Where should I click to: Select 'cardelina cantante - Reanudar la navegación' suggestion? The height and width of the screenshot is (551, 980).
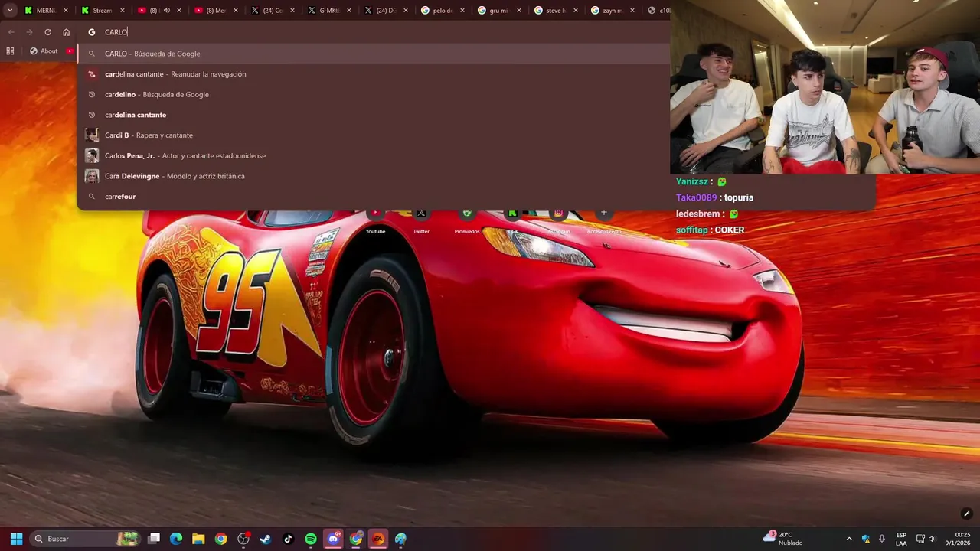pos(374,74)
